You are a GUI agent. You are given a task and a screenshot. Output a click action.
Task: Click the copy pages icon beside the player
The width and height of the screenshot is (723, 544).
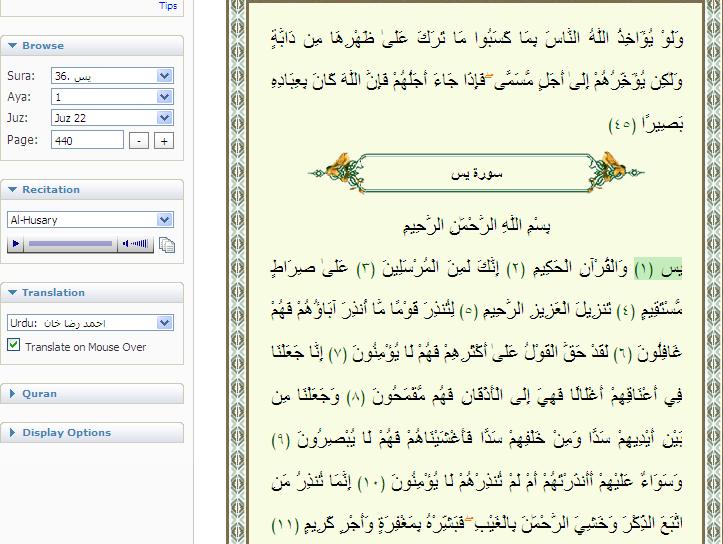point(167,244)
